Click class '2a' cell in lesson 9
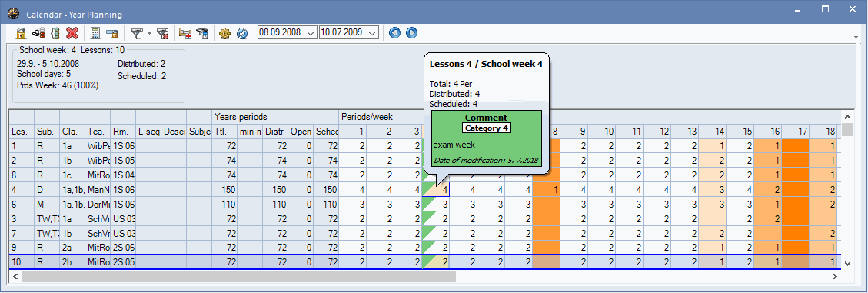Screen dimensions: 868x293 [72, 247]
